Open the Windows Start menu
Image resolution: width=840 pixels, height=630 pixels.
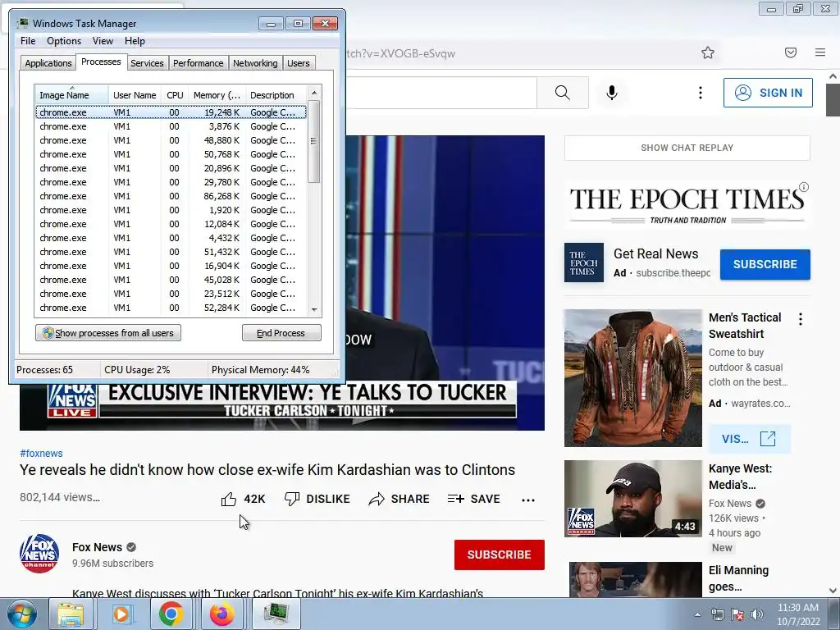21,614
